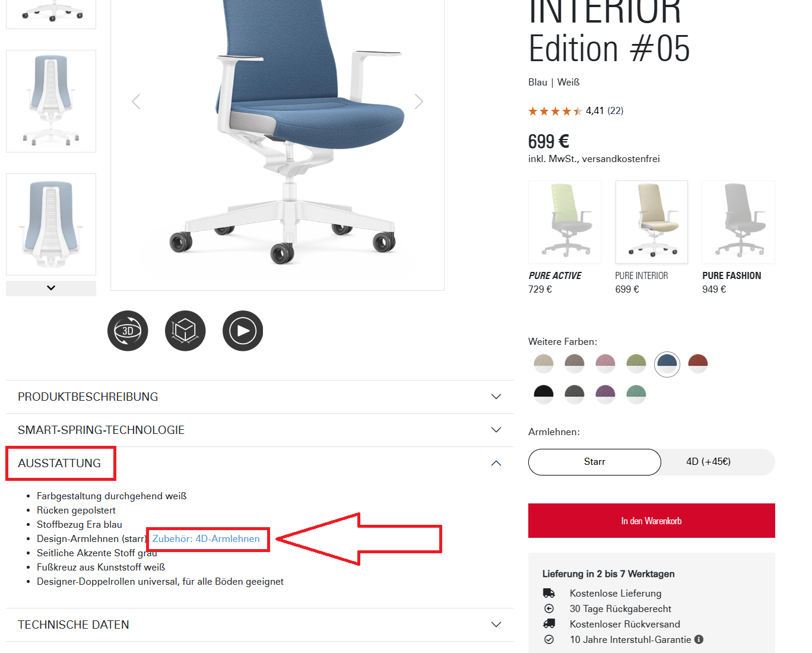This screenshot has height=653, width=812.
Task: Choose the black color swatch
Action: point(544,394)
